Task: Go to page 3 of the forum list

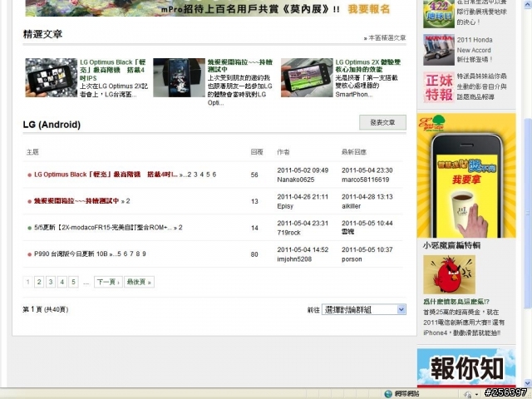Action: click(51, 282)
